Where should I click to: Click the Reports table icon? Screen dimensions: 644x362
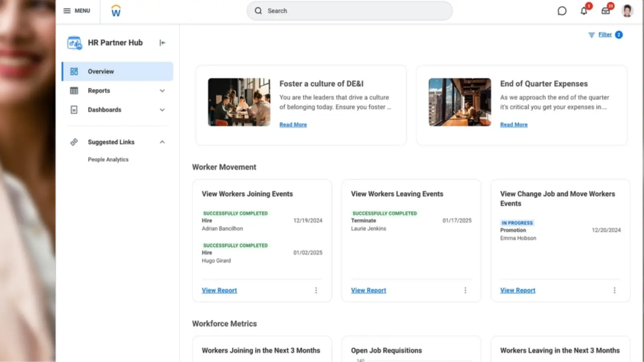click(74, 91)
